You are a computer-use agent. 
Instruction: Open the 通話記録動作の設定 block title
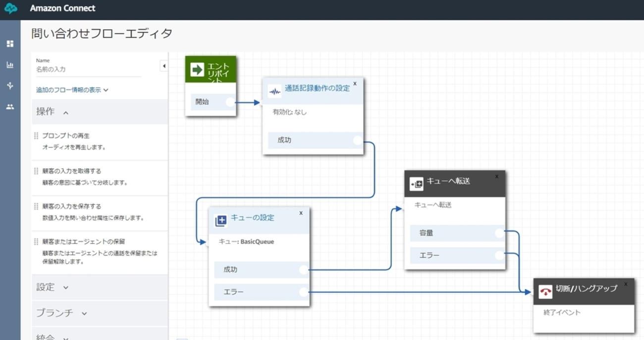tap(317, 89)
